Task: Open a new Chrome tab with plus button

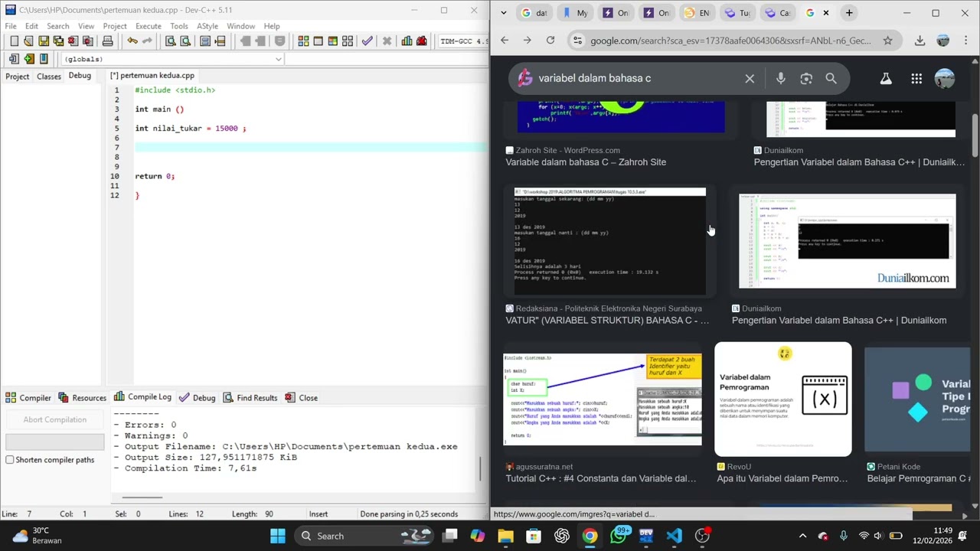Action: [849, 13]
